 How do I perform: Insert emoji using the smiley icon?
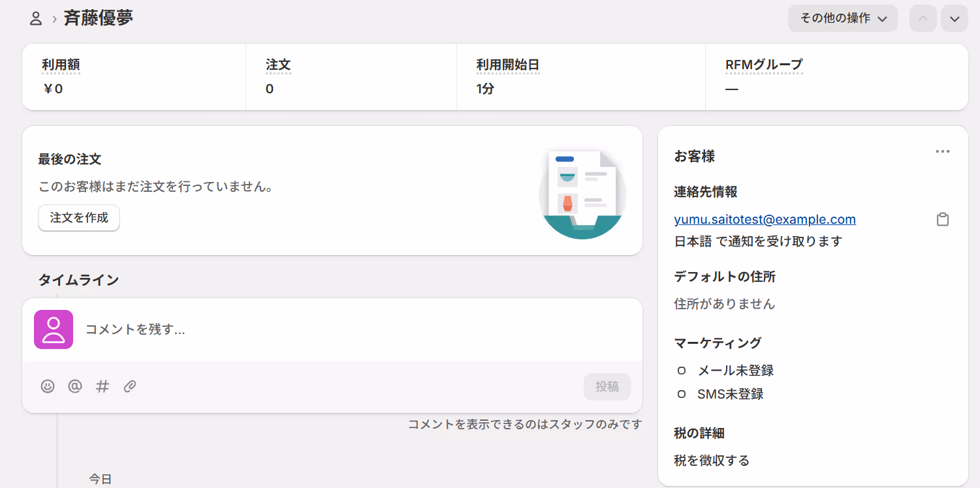pos(48,386)
